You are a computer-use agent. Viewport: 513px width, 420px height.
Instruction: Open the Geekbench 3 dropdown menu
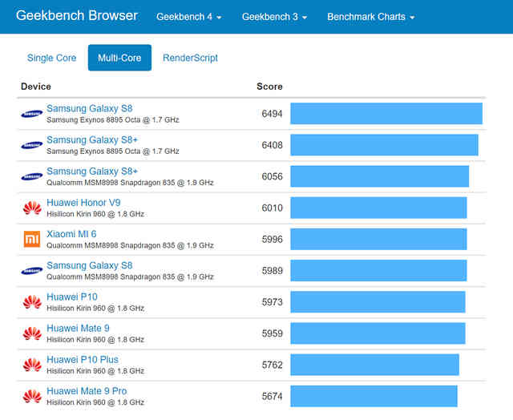click(274, 17)
